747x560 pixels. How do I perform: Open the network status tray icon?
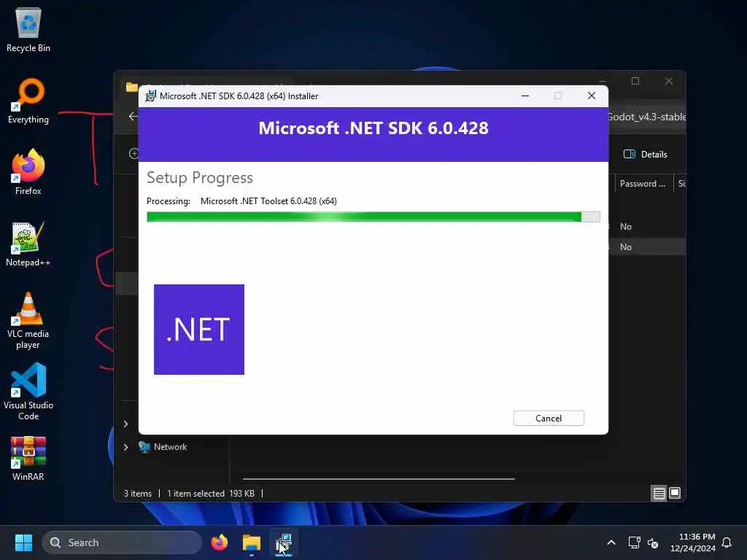(634, 542)
